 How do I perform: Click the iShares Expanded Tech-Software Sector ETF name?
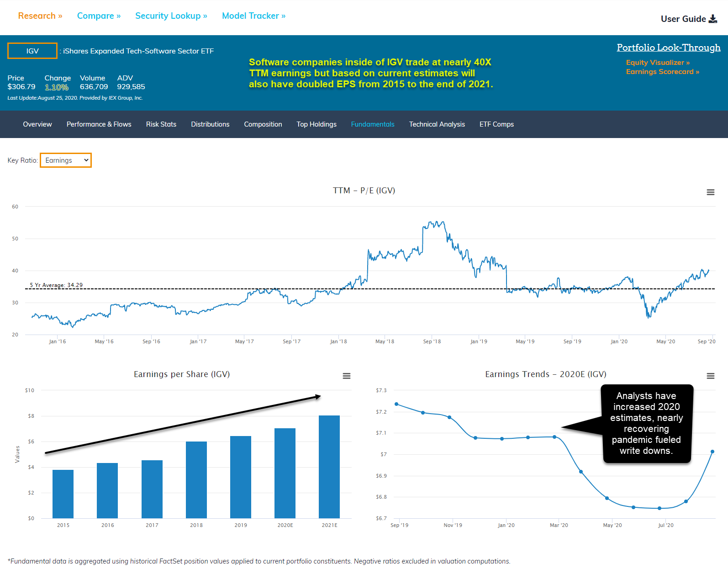click(x=138, y=51)
